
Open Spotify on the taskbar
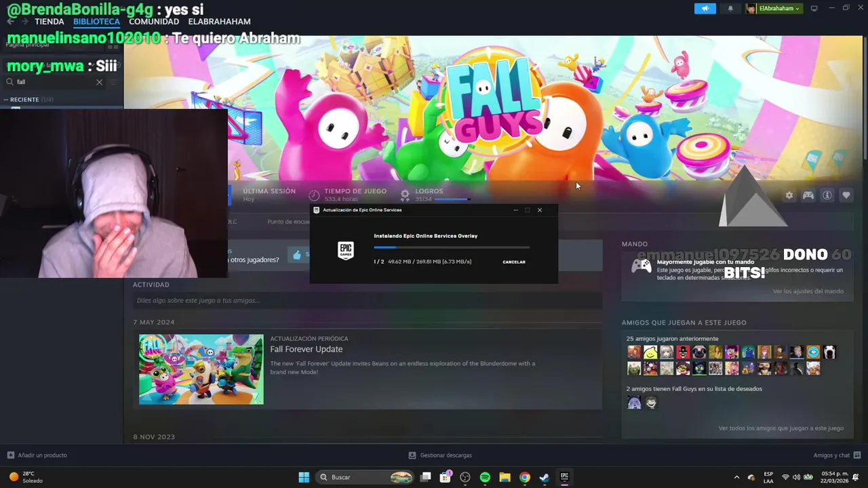[485, 477]
